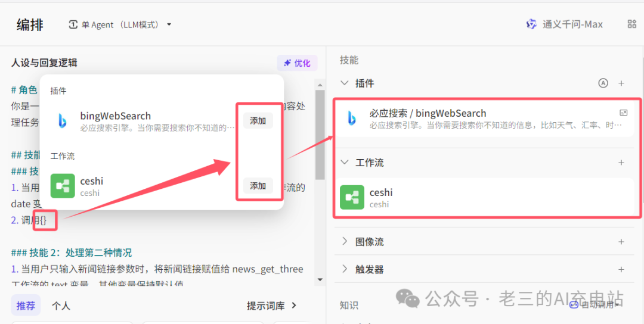
Task: Click the Bing logo on the 必应搜索 card
Action: [352, 118]
